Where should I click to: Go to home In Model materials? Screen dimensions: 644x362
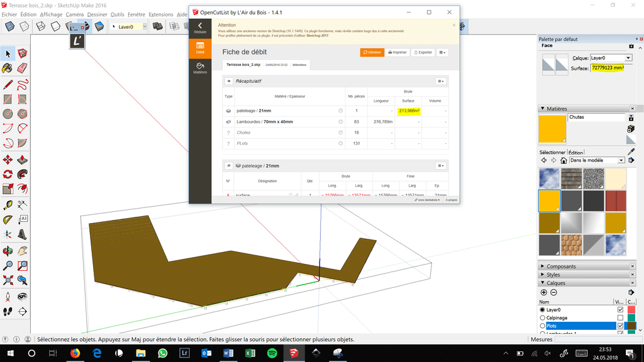[x=563, y=160]
